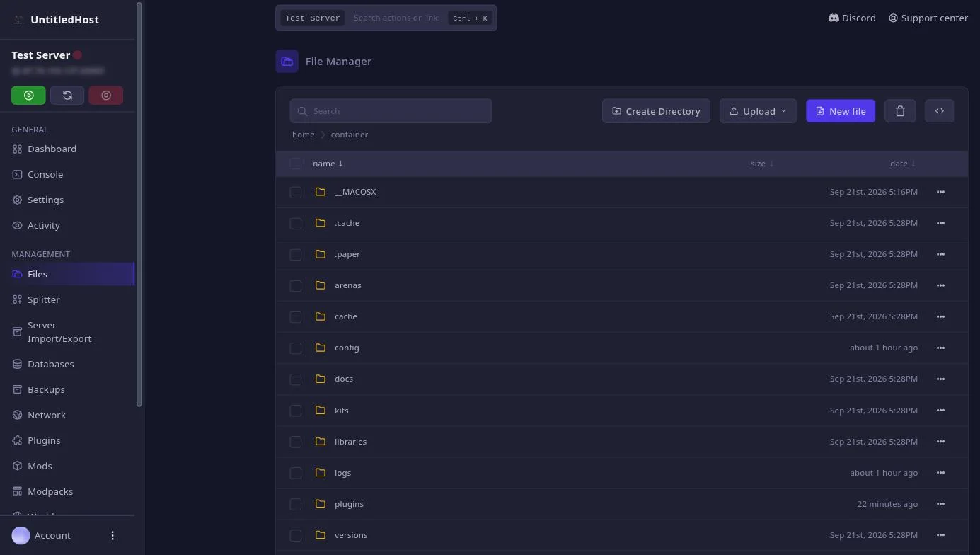Viewport: 980px width, 555px height.
Task: Open the arenas folder icon
Action: coord(321,285)
